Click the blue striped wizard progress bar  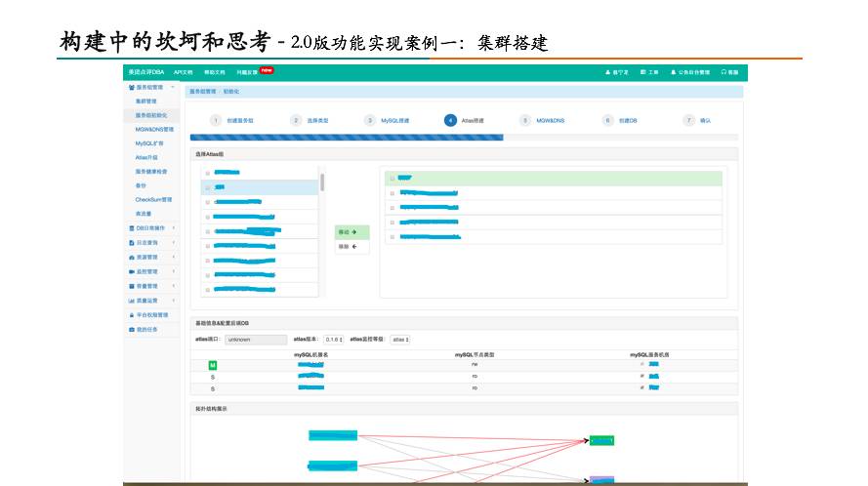pyautogui.click(x=347, y=138)
